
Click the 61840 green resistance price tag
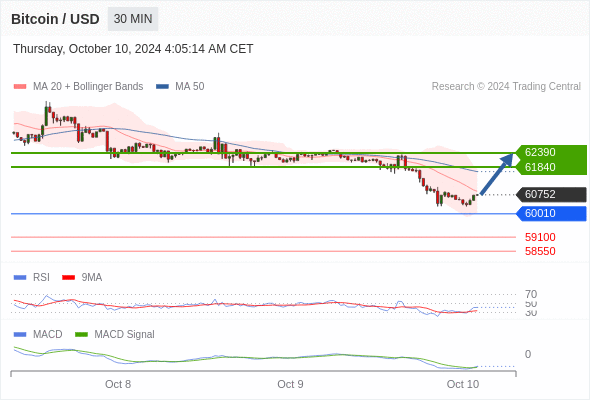point(551,167)
